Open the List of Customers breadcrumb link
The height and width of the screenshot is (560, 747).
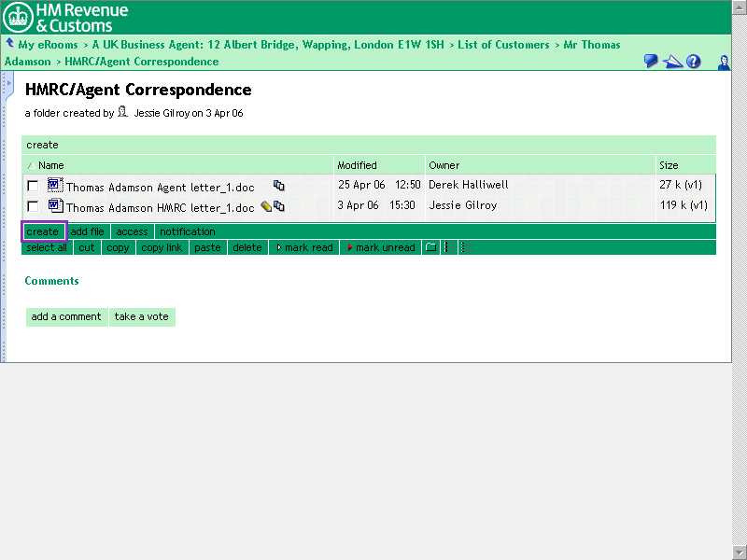pos(503,45)
